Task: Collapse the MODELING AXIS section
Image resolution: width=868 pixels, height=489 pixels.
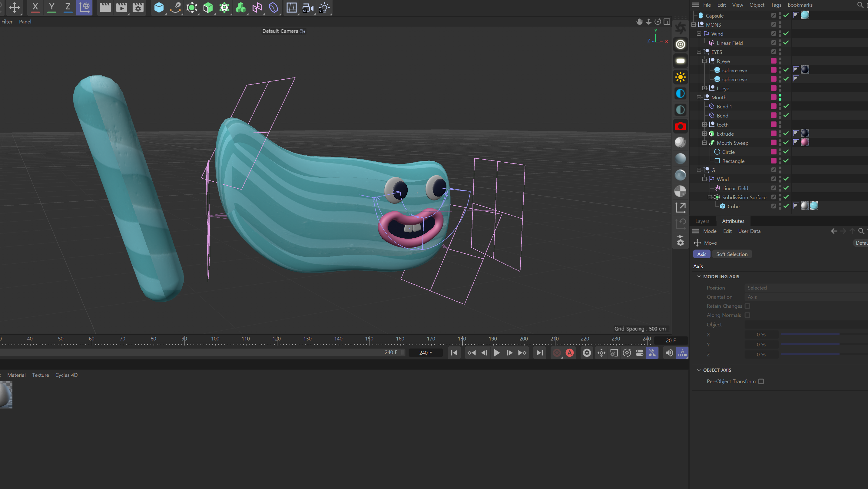Action: [699, 276]
